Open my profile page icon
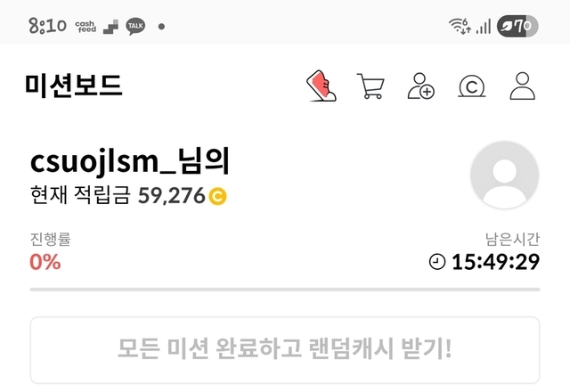Viewport: 570px width, 392px height. click(523, 86)
